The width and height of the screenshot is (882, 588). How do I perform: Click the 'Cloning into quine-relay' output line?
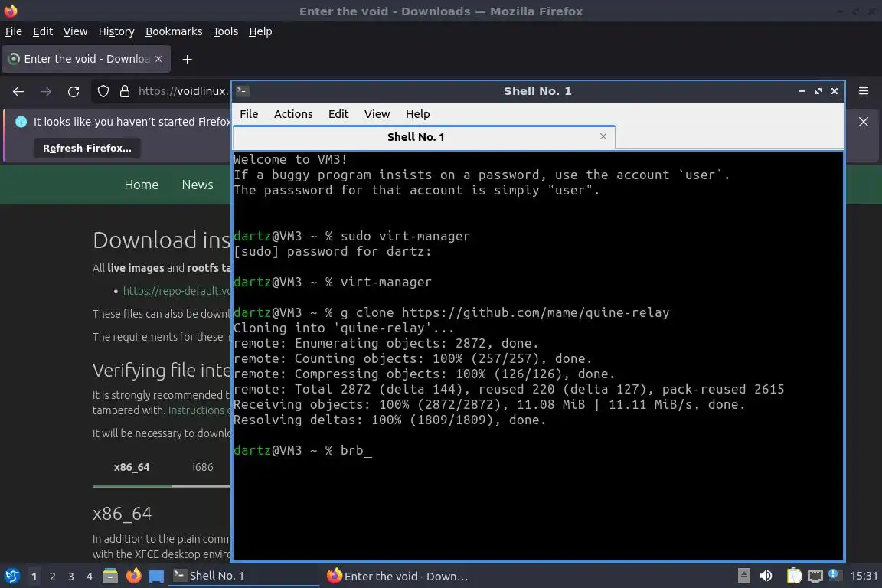tap(344, 328)
